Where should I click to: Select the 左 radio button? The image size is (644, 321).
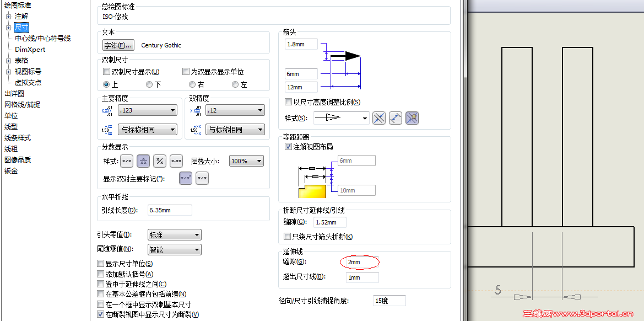(235, 85)
